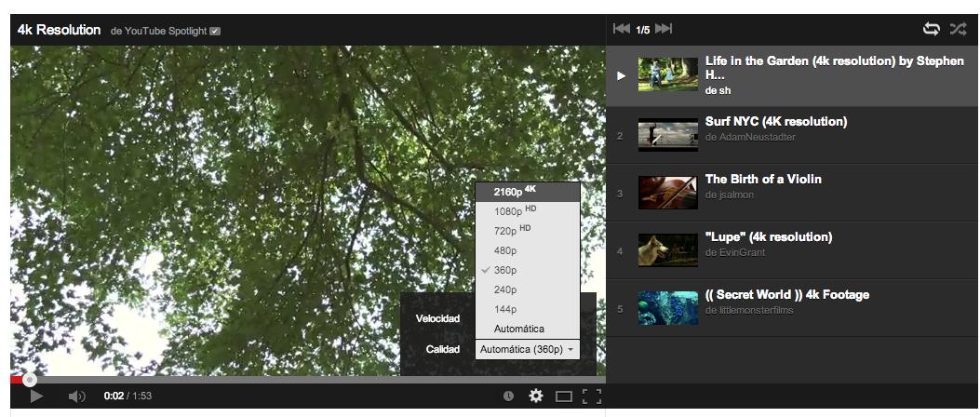Click the red progress bar scrubber
The image size is (980, 417).
pos(30,380)
